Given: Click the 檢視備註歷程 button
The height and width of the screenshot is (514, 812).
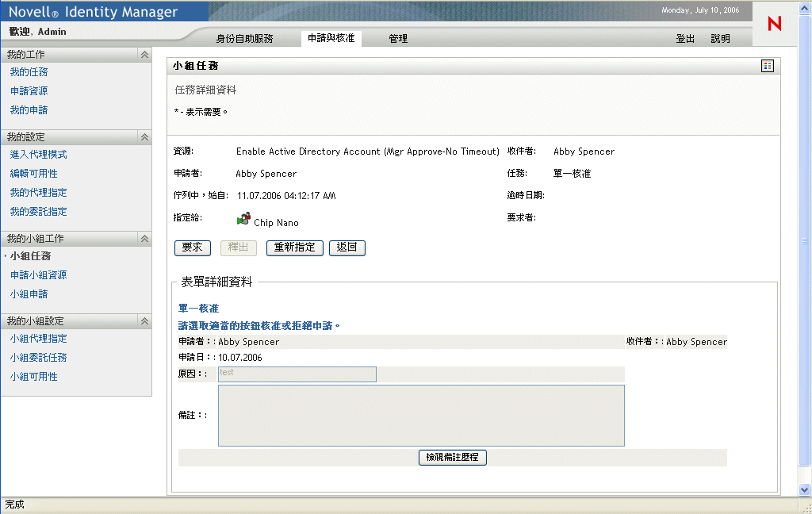Looking at the screenshot, I should 453,457.
